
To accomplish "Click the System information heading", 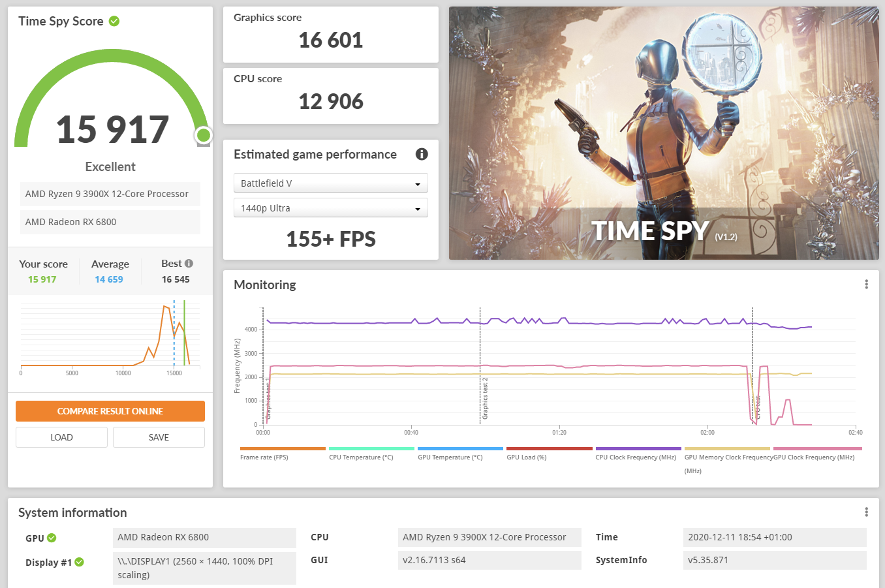I will 72,512.
